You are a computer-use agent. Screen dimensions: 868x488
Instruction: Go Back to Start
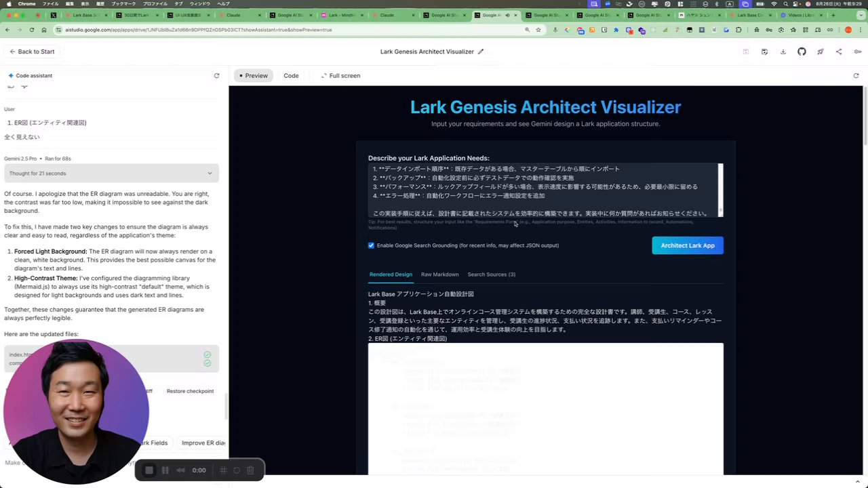click(32, 52)
